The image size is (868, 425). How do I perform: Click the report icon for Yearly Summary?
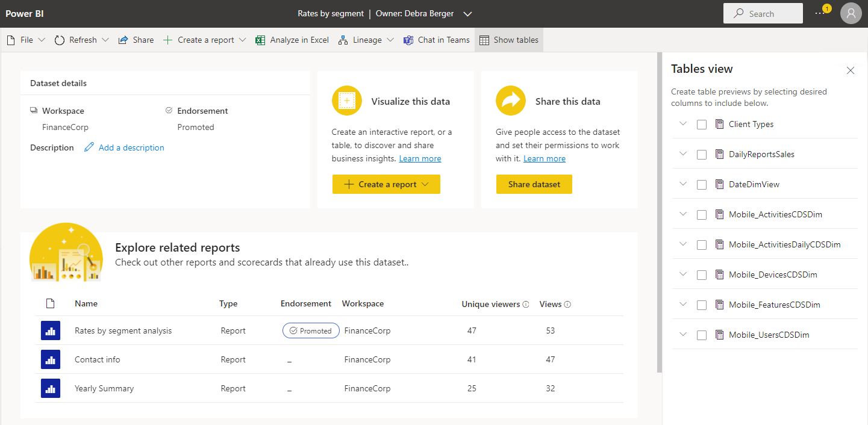[51, 388]
